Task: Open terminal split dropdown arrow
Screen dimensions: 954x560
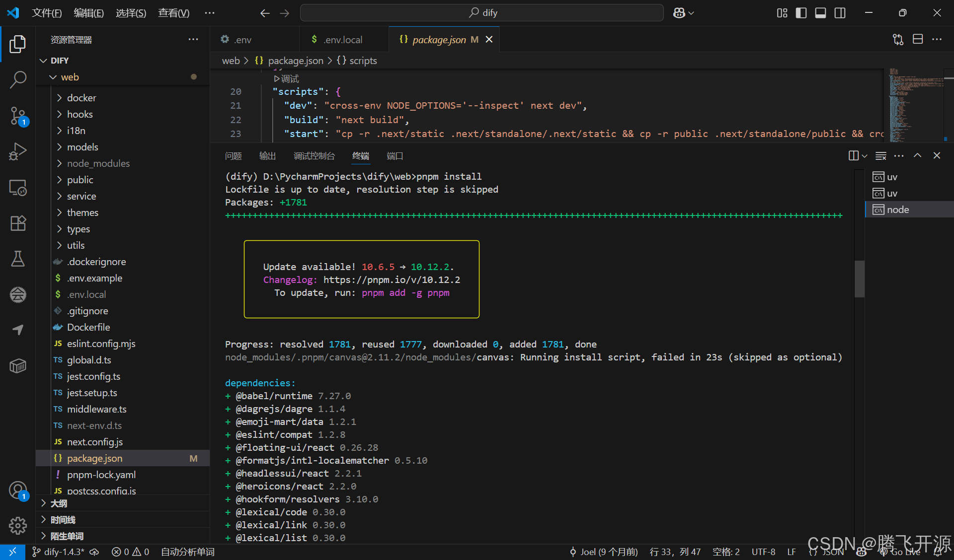Action: point(865,156)
